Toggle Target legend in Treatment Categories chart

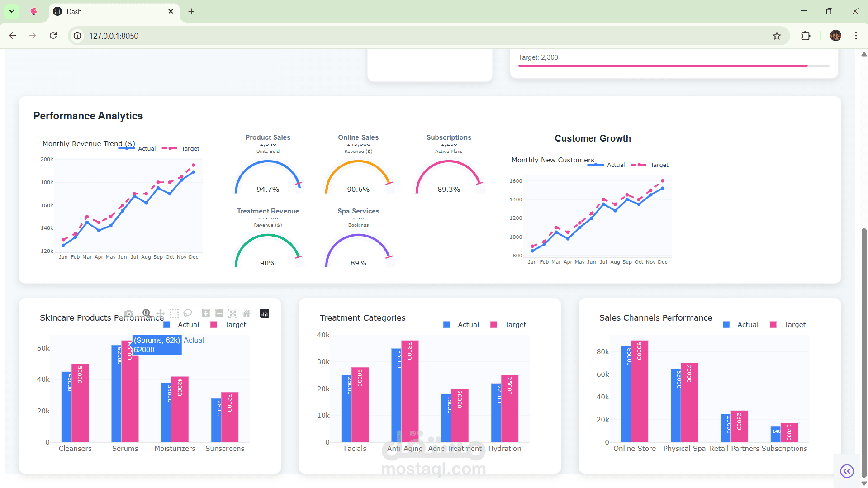(x=508, y=325)
